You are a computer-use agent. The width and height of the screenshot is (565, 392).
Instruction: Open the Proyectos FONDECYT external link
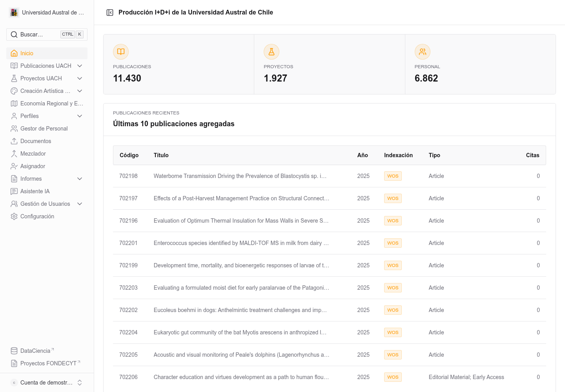[x=47, y=363]
